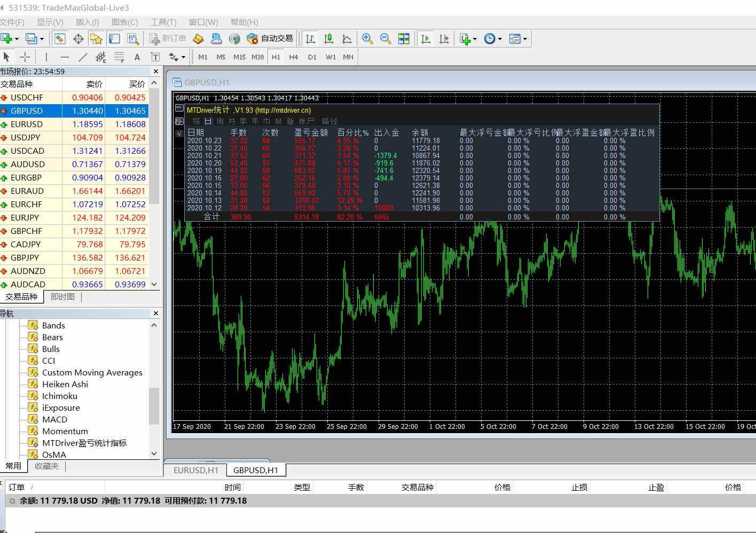This screenshot has width=756, height=533.
Task: Toggle the 自动交易 auto trading button
Action: tap(270, 38)
